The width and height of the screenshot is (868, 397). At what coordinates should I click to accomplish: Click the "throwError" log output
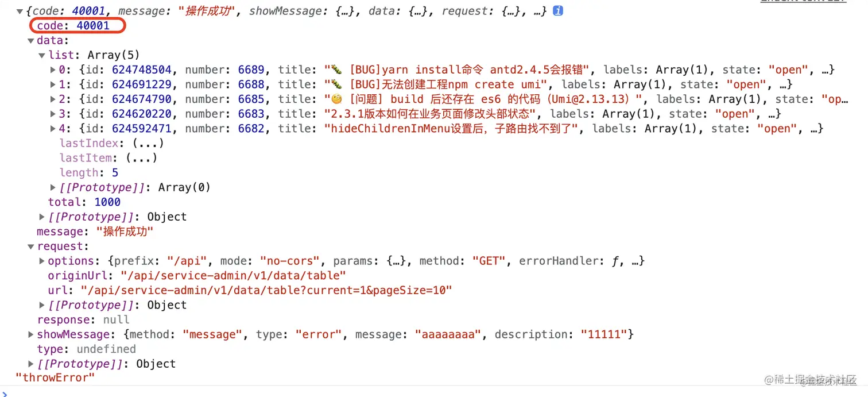pos(55,378)
